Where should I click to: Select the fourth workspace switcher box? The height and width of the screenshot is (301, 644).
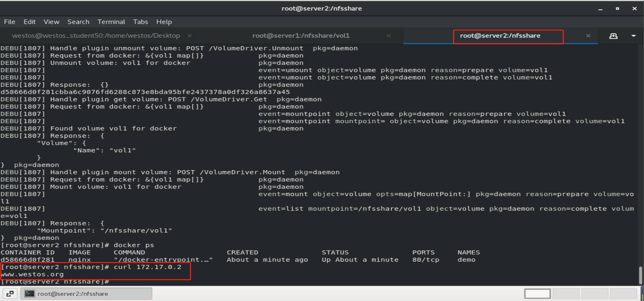click(623, 294)
